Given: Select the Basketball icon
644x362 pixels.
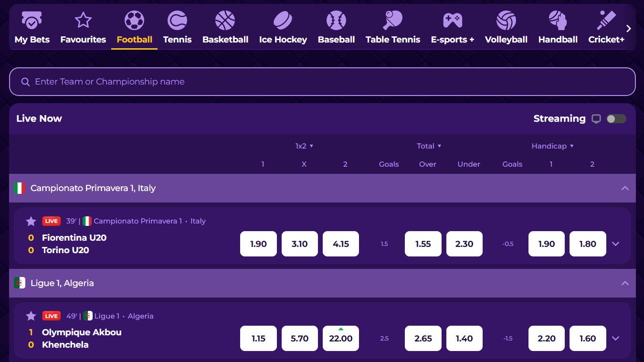Looking at the screenshot, I should (x=225, y=21).
